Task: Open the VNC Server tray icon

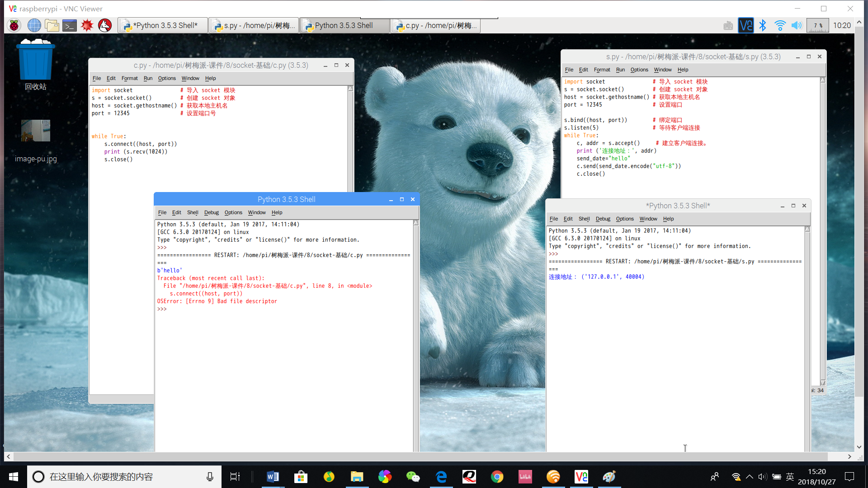Action: point(745,26)
